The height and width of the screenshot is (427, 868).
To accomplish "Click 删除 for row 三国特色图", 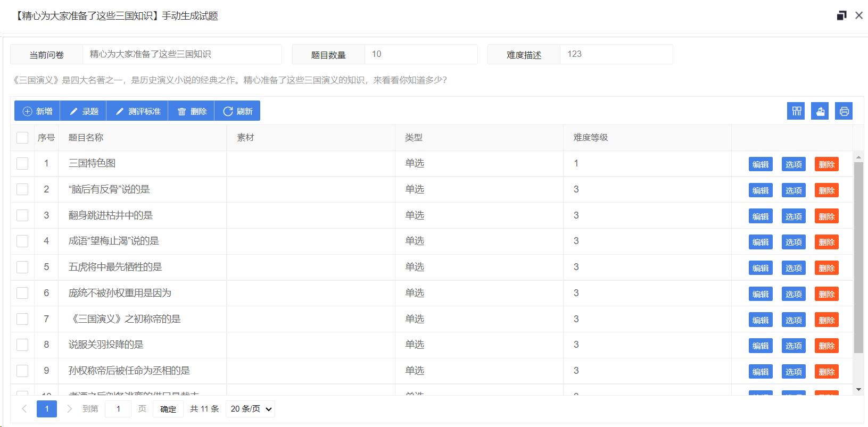I will click(x=826, y=164).
